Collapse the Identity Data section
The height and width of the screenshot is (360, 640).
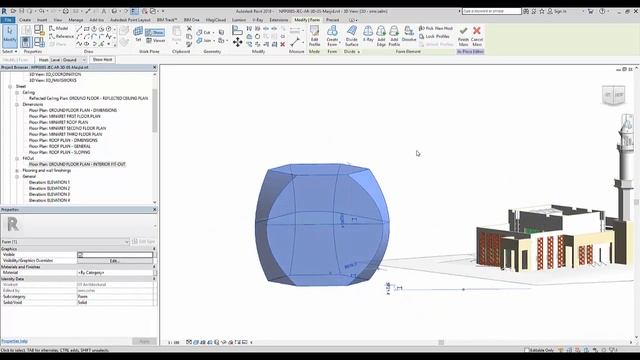pos(154,279)
